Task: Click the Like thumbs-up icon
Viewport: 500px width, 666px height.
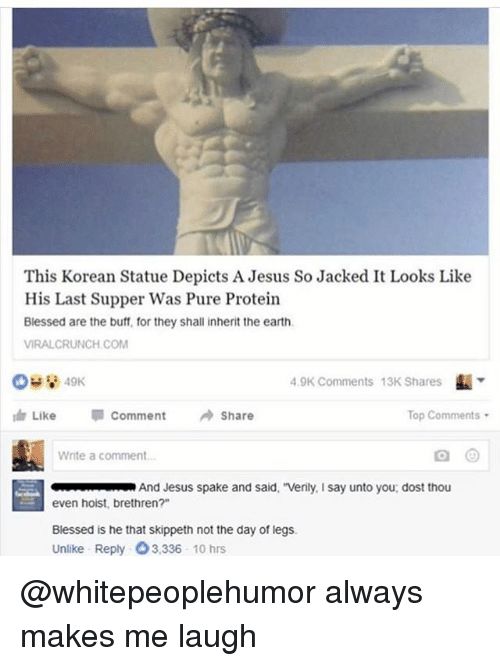Action: pos(20,416)
